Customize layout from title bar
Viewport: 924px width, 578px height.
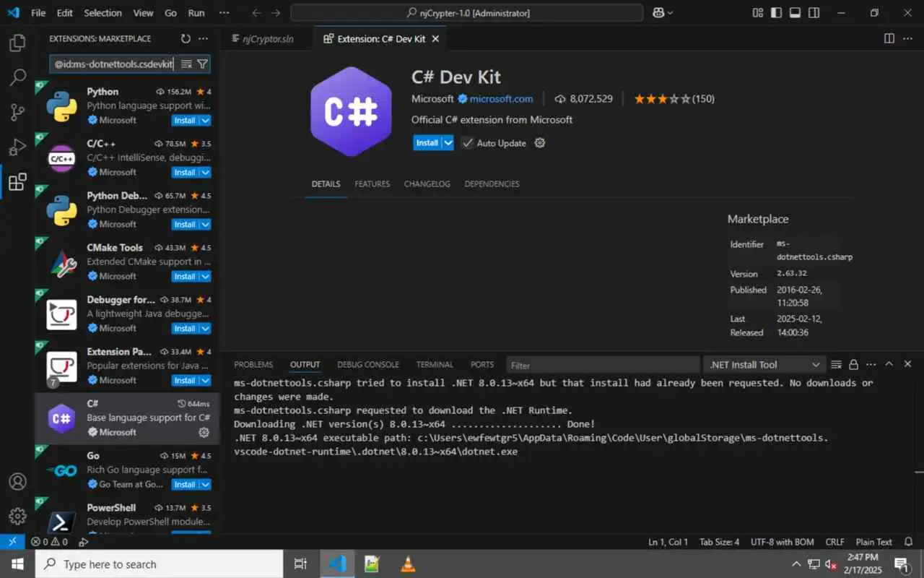point(758,13)
